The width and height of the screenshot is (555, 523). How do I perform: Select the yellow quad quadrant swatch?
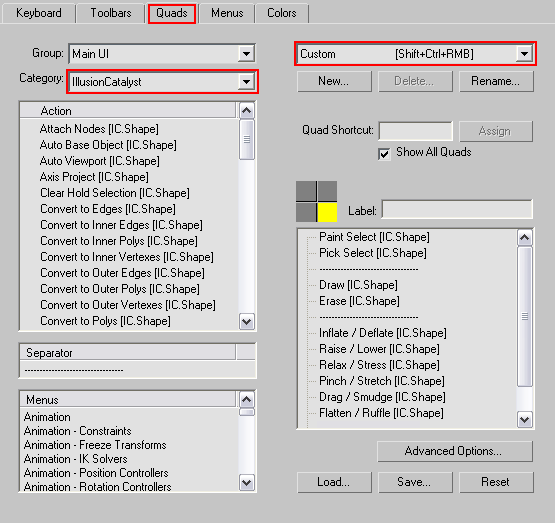point(327,212)
